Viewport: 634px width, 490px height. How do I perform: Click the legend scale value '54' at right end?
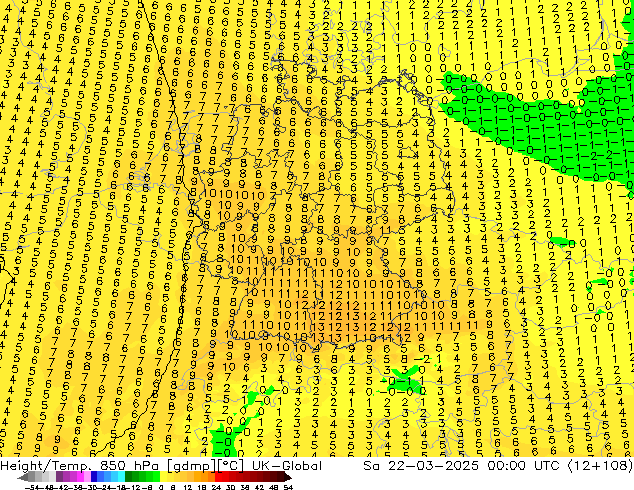tap(288, 488)
